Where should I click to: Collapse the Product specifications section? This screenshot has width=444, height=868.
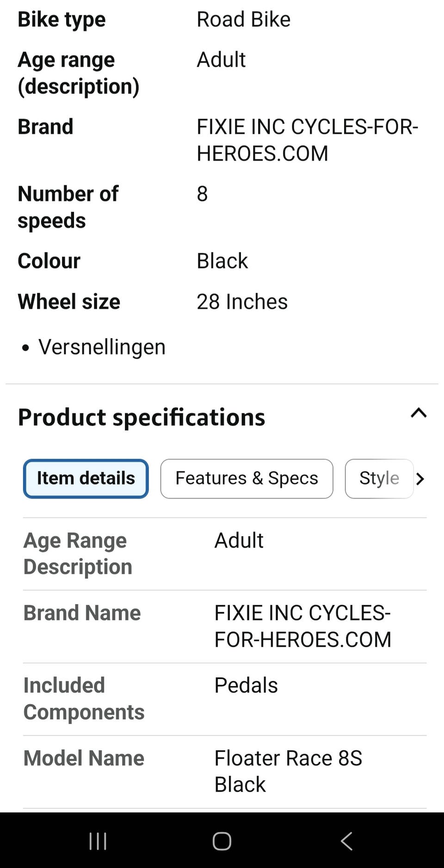click(418, 413)
